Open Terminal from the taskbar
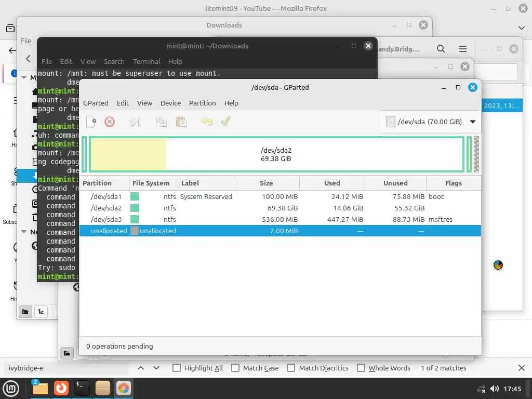Screen dimensions: 532x399 82,389
